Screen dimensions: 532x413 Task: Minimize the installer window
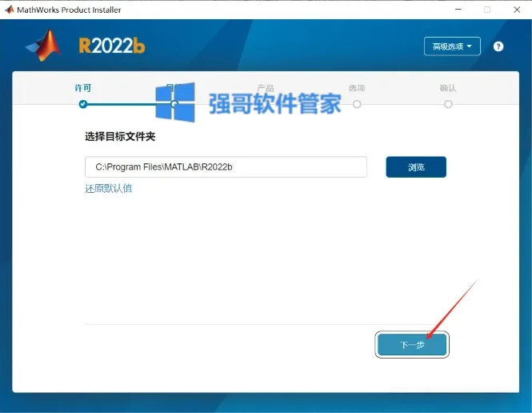tap(458, 10)
